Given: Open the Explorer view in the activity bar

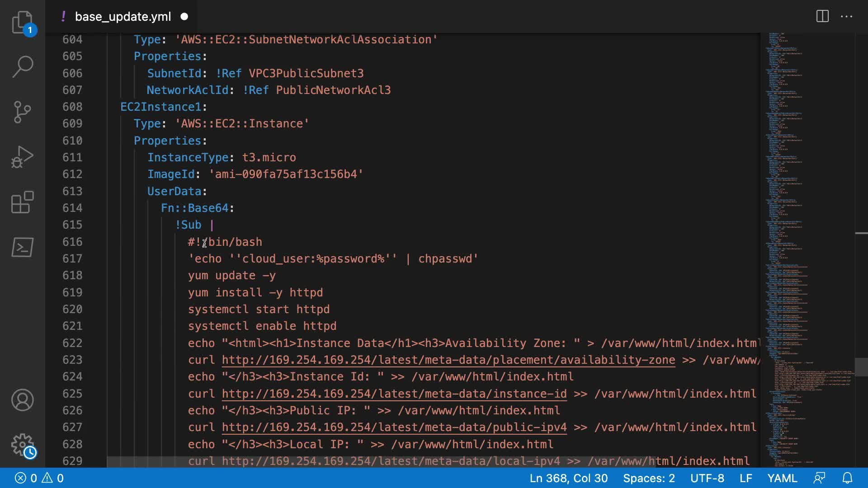Looking at the screenshot, I should coord(22,22).
